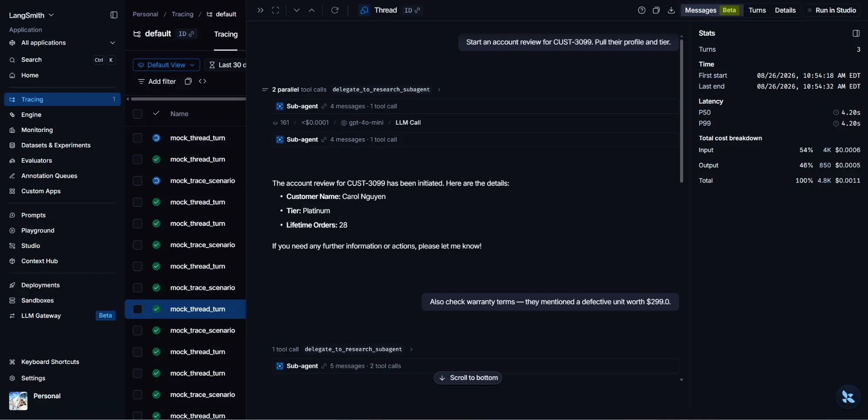Collapse the left sidebar panel
Viewport: 868px width, 420px height.
pyautogui.click(x=114, y=15)
